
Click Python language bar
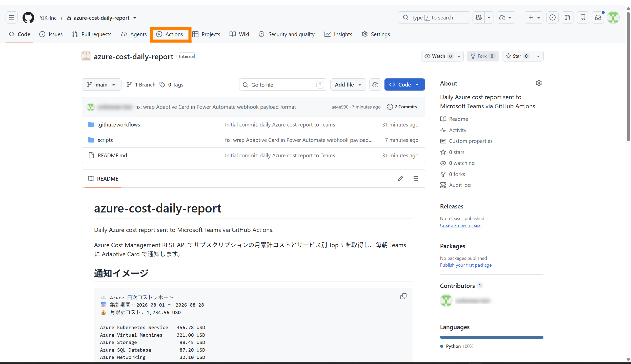492,337
